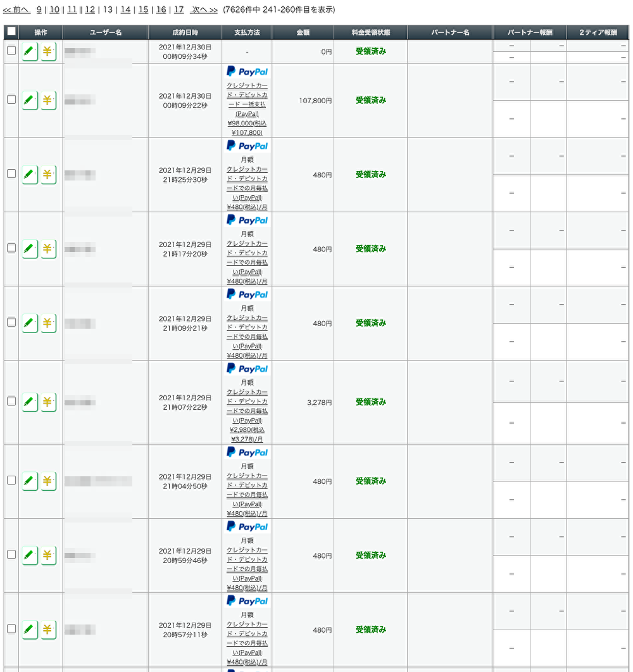Check the box for the 107,800円 order row

(11, 99)
